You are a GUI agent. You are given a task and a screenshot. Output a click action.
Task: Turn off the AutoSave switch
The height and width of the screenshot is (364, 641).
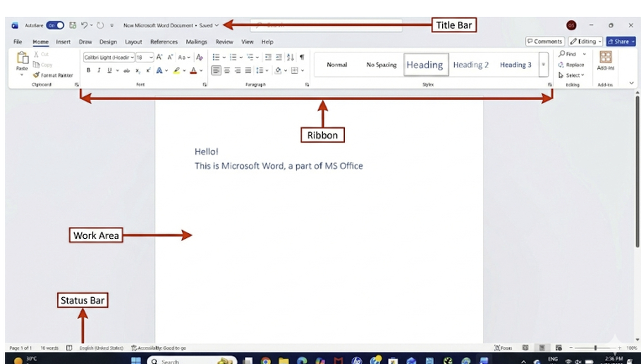pos(55,25)
